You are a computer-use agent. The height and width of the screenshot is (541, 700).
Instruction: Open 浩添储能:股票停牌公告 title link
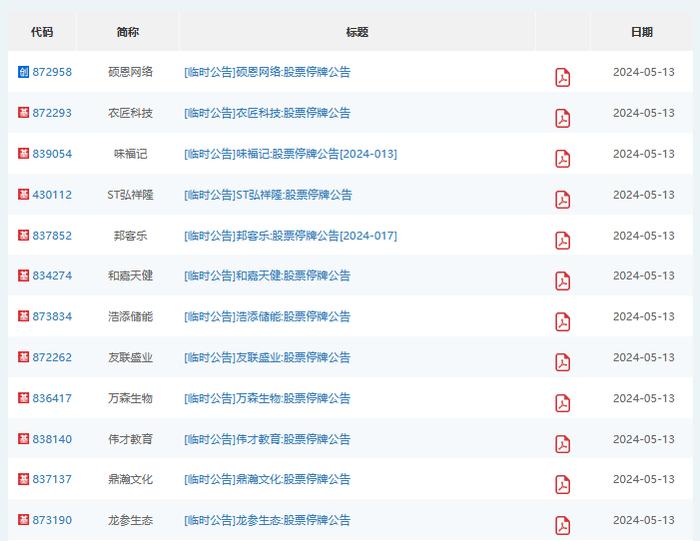pos(267,316)
